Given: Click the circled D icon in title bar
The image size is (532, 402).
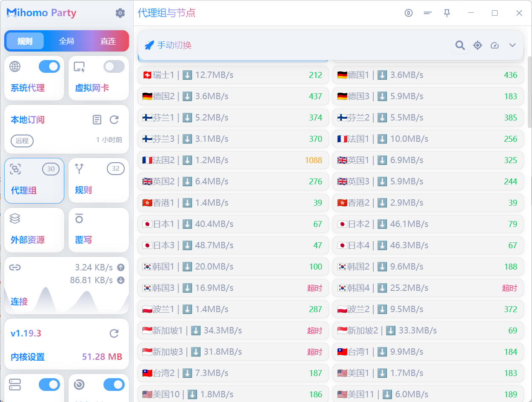Looking at the screenshot, I should pyautogui.click(x=409, y=13).
